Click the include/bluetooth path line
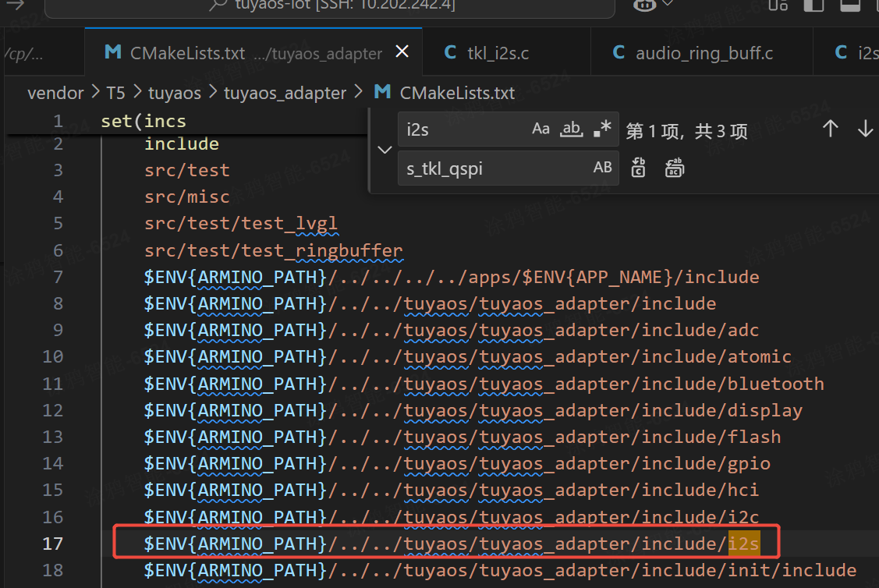 484,384
